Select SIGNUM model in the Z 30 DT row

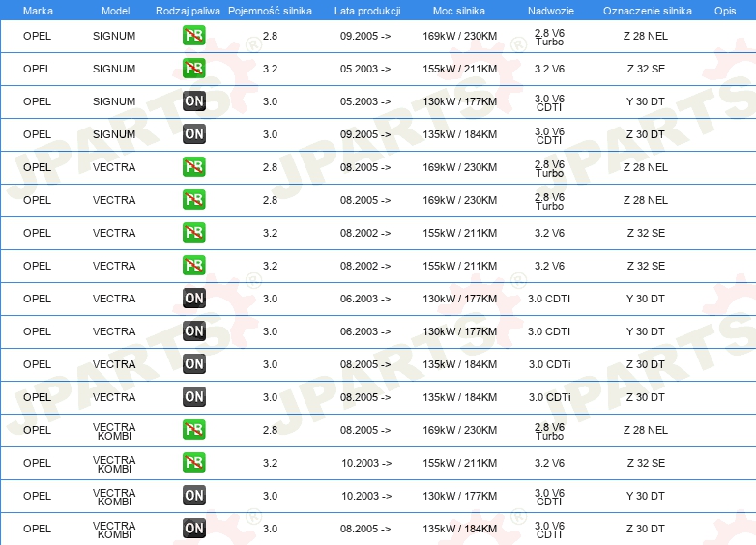(114, 134)
